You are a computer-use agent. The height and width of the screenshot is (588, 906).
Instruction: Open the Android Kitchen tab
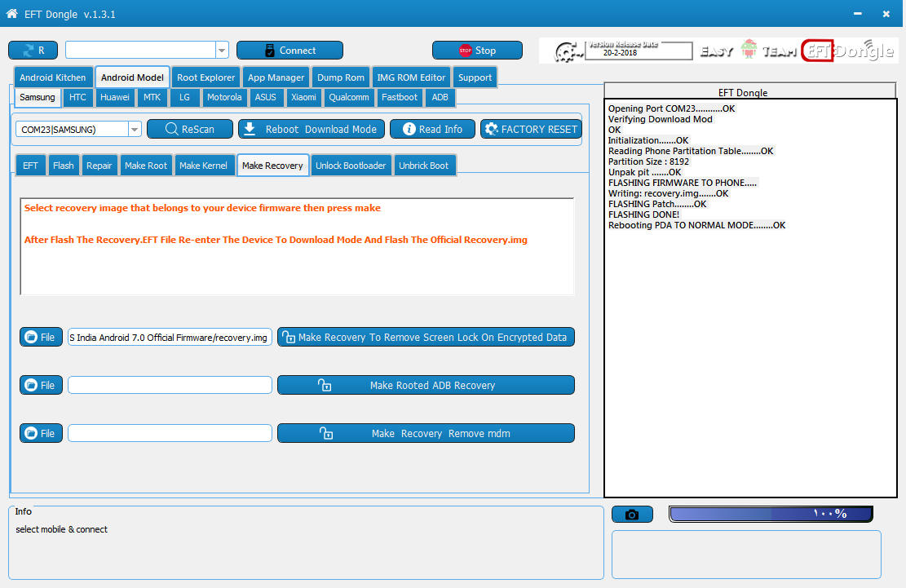[x=52, y=77]
